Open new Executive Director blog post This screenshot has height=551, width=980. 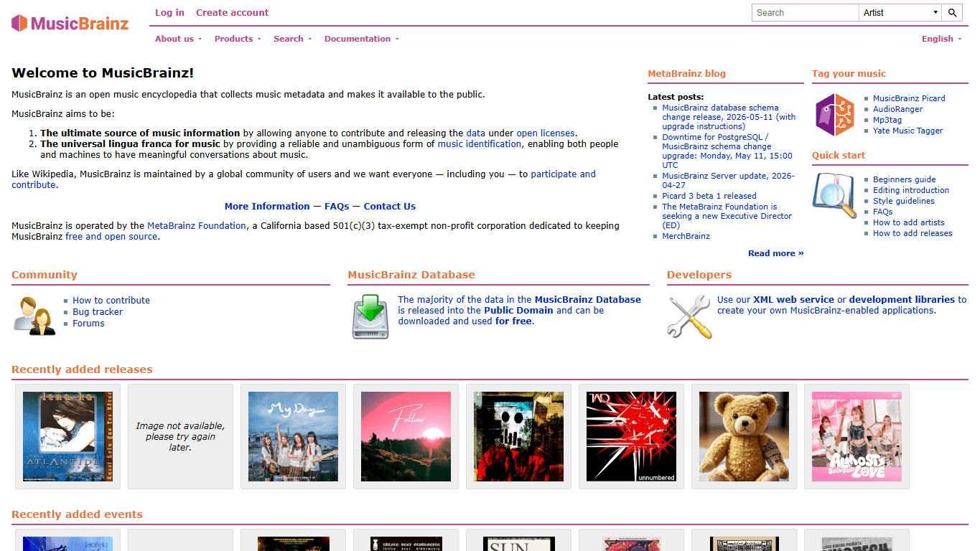(x=727, y=216)
